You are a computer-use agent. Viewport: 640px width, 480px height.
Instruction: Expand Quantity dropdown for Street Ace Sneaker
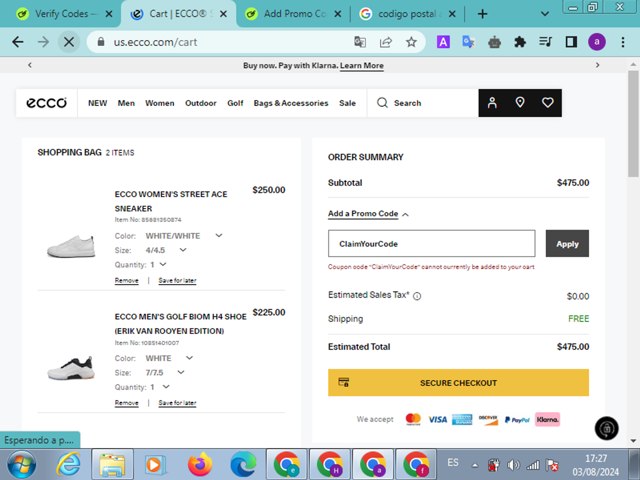click(x=163, y=264)
